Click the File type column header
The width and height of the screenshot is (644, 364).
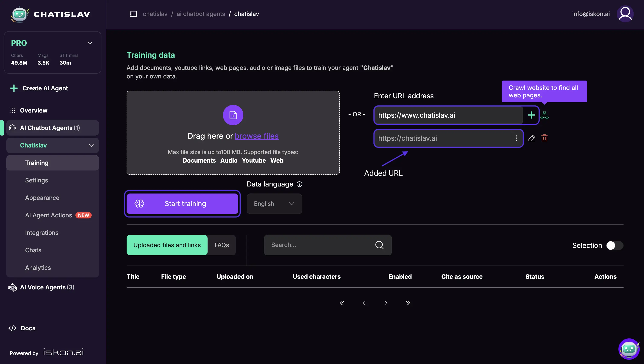click(173, 276)
